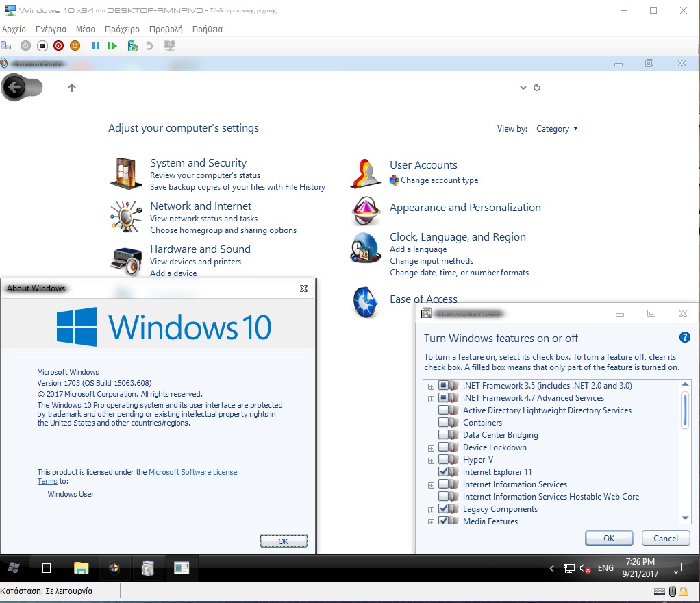This screenshot has width=700, height=603.
Task: Click OK in About Windows dialog
Action: 284,541
